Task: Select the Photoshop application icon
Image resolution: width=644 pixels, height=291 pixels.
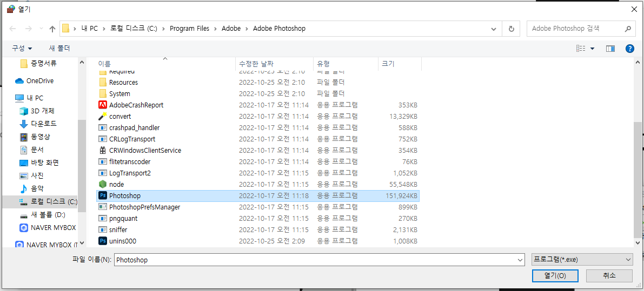Action: tap(103, 196)
